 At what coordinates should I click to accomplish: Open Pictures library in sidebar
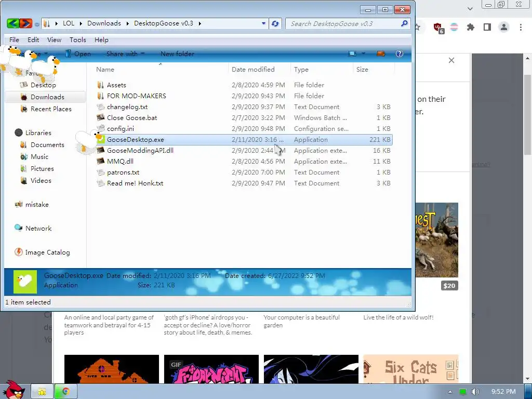[x=42, y=169]
